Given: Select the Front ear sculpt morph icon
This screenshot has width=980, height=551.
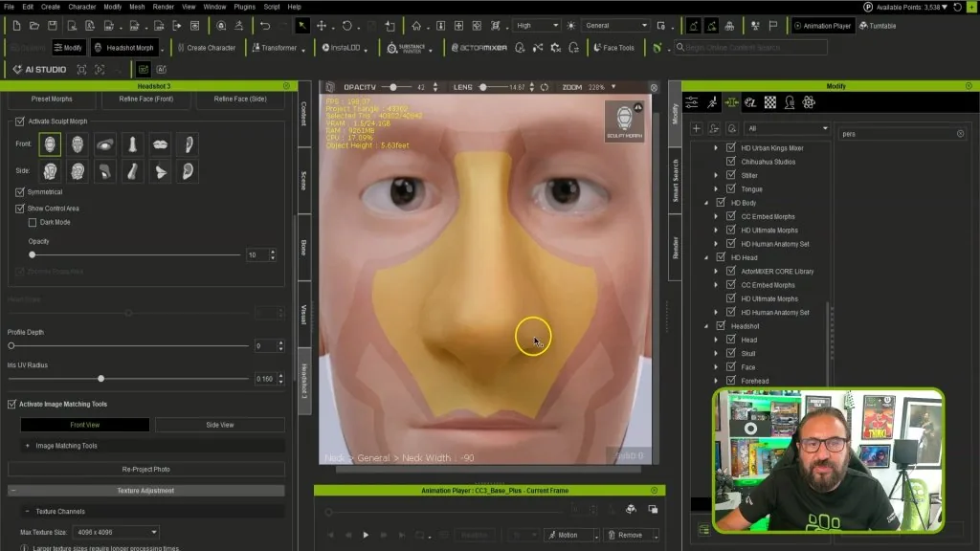Looking at the screenshot, I should (189, 144).
